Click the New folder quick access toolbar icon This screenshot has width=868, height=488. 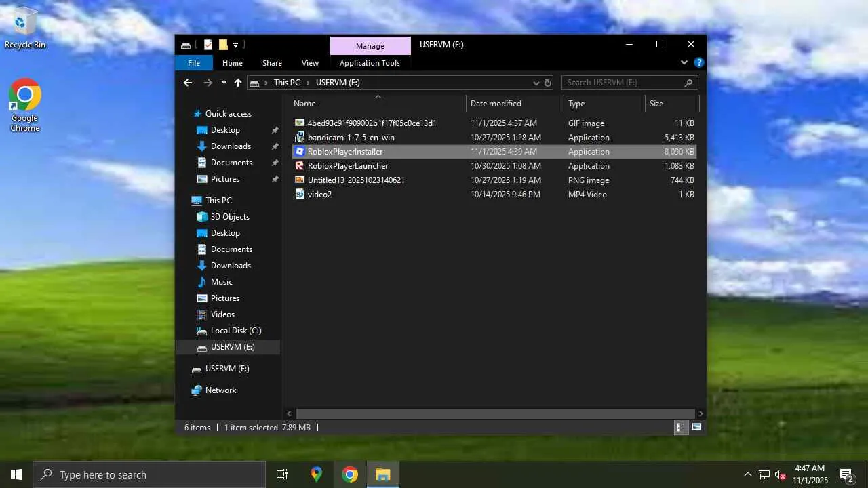click(222, 45)
